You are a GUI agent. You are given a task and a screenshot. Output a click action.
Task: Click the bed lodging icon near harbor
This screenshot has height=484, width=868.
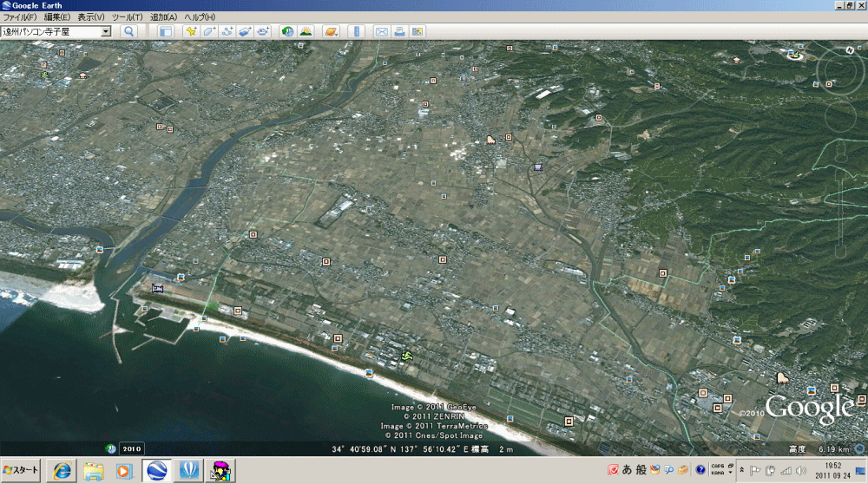tap(158, 289)
